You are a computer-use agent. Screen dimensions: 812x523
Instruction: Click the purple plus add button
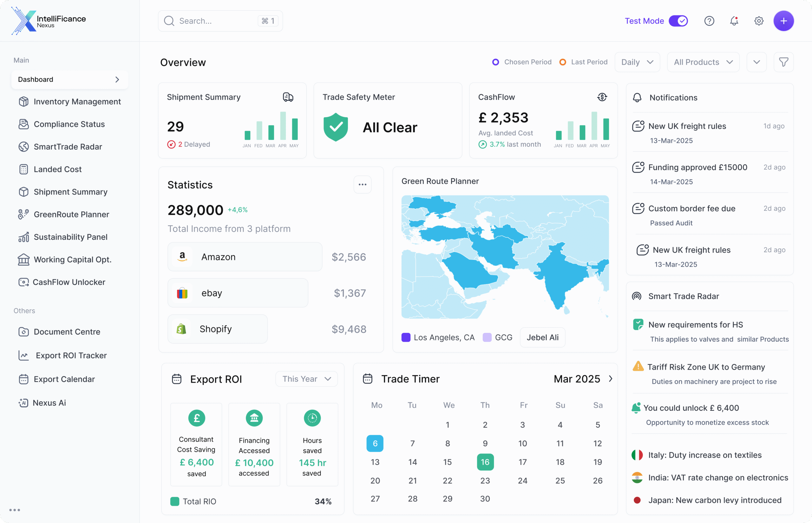click(783, 21)
